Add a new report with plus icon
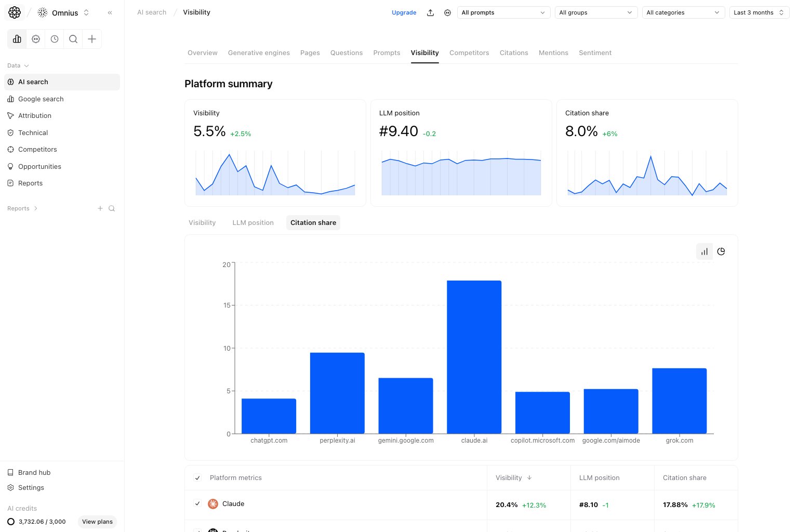The image size is (798, 532). [x=100, y=208]
